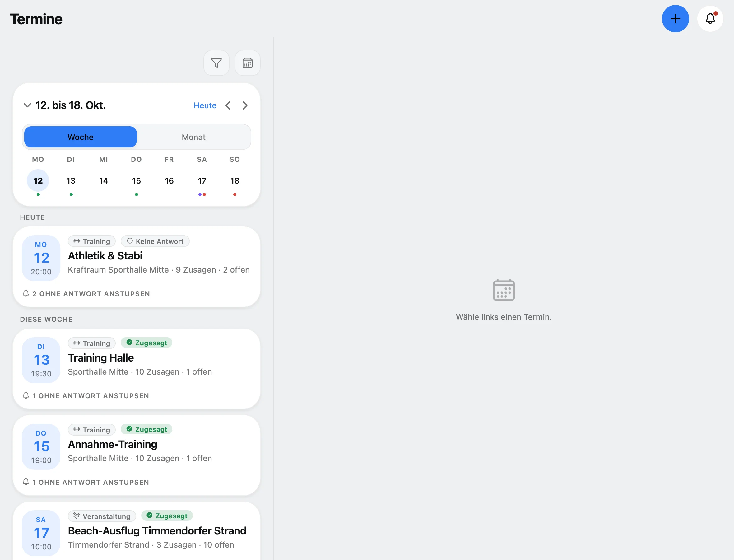Select day 17 in the week strip
The height and width of the screenshot is (560, 734).
[202, 181]
